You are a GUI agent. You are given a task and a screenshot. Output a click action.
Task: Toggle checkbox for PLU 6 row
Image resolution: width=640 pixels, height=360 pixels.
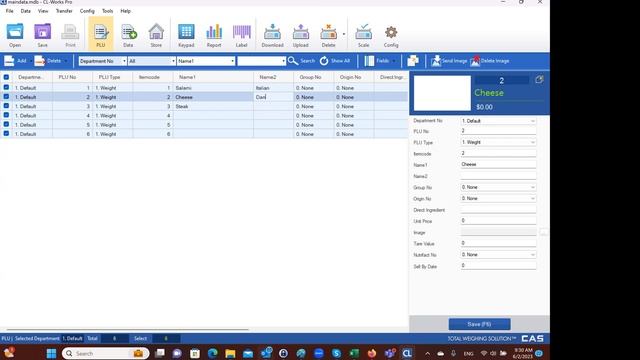6,133
